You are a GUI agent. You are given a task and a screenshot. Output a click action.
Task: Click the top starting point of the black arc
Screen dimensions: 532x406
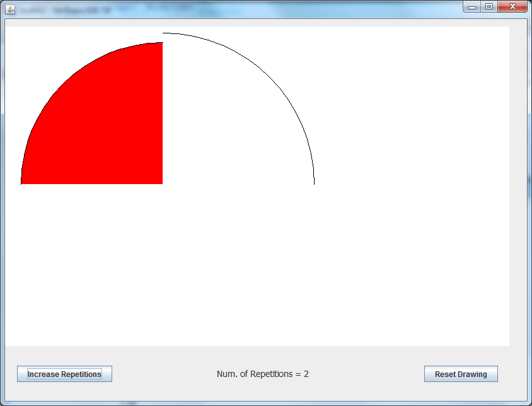163,33
